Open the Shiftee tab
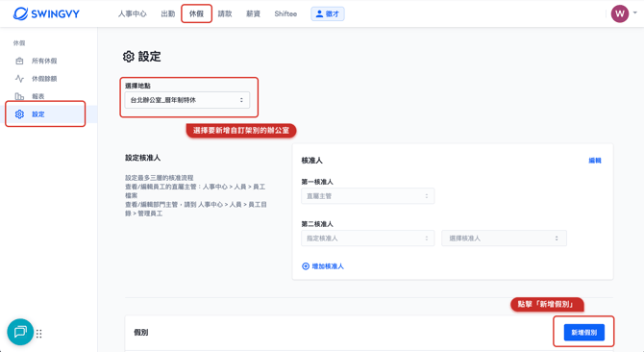 [x=285, y=13]
